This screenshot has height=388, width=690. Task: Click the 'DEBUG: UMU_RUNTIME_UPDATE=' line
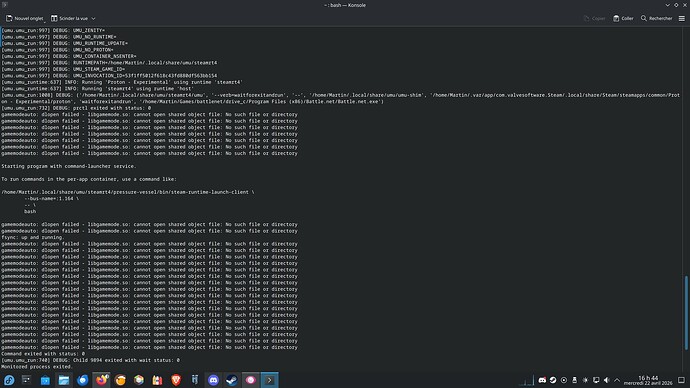point(64,43)
